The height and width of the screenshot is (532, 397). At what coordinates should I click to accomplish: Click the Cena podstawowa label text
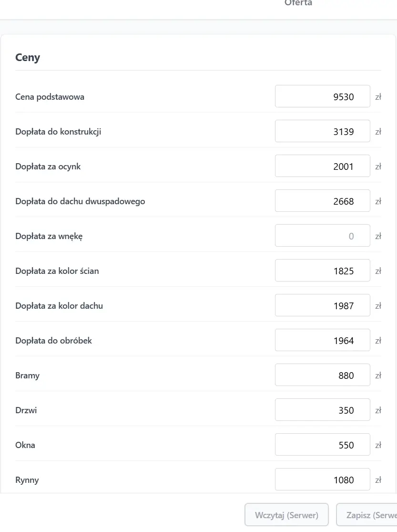pyautogui.click(x=50, y=97)
